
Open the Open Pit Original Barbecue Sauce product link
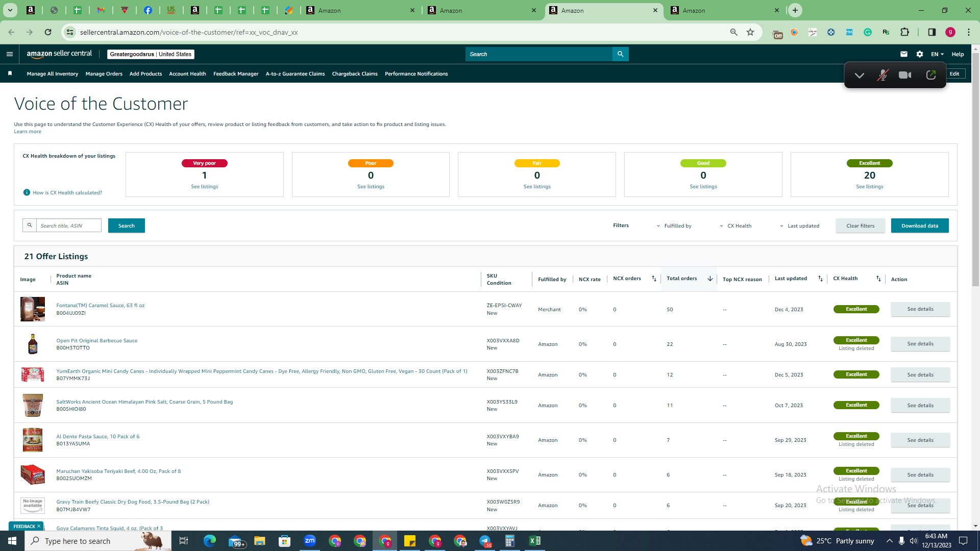coord(97,341)
